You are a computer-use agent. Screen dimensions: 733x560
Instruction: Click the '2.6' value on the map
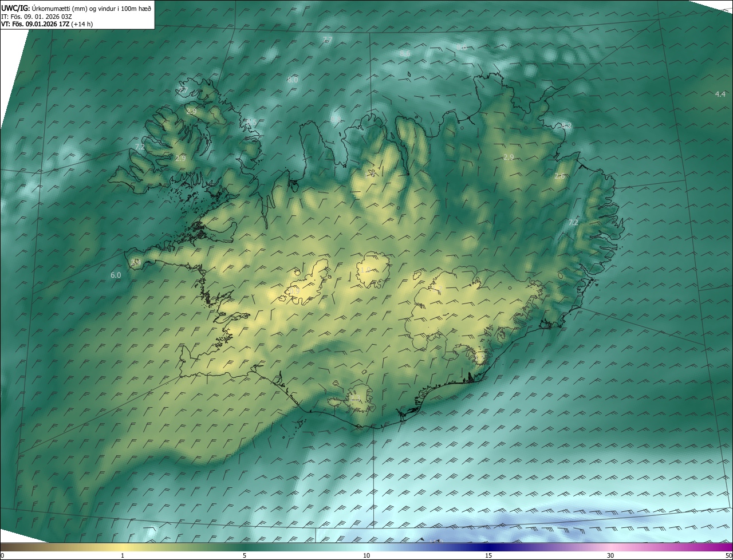pos(559,176)
